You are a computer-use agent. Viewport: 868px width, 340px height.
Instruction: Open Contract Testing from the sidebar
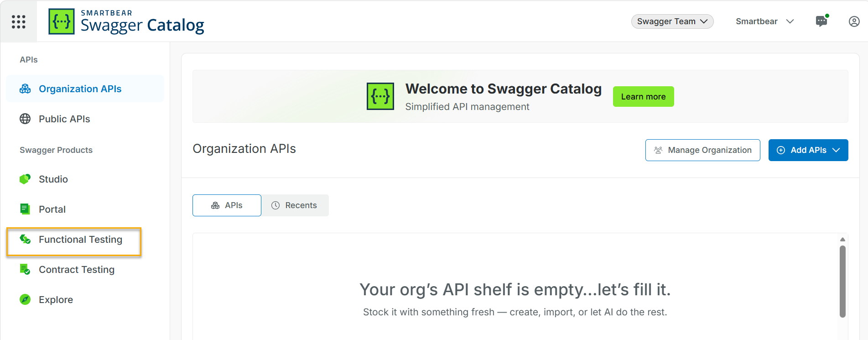(x=85, y=270)
